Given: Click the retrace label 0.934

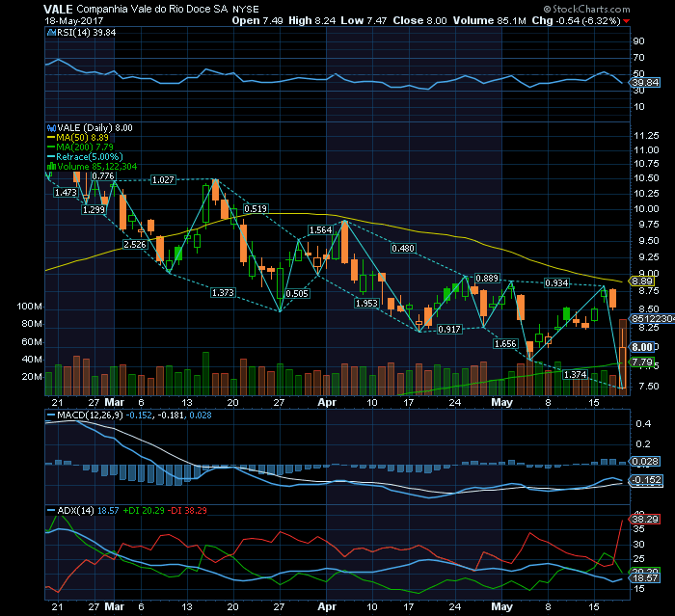Looking at the screenshot, I should coord(557,283).
